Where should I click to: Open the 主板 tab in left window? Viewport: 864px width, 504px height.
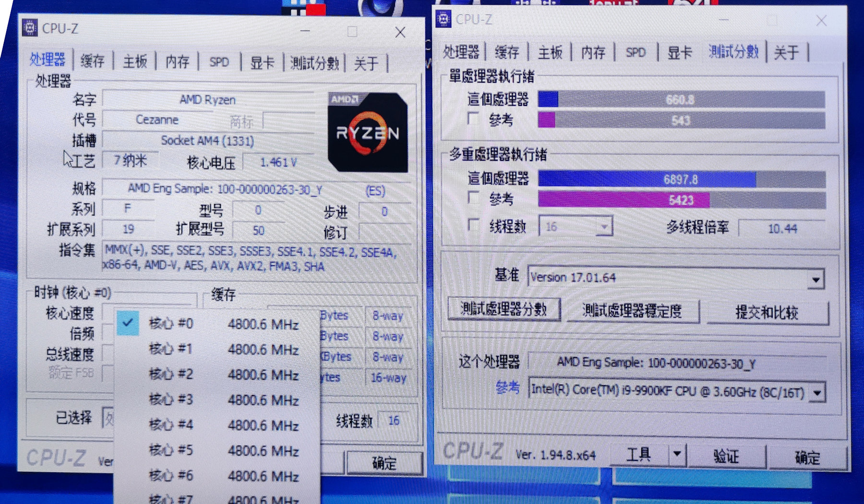click(135, 61)
